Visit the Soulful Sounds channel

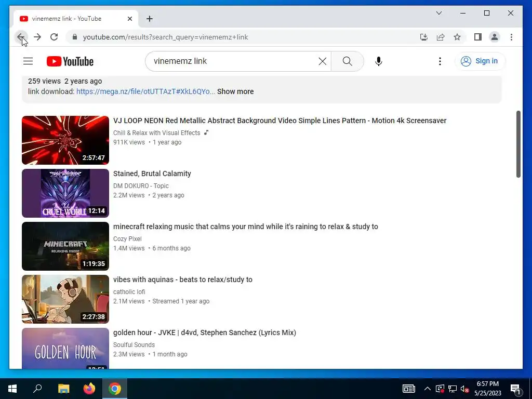tap(134, 345)
